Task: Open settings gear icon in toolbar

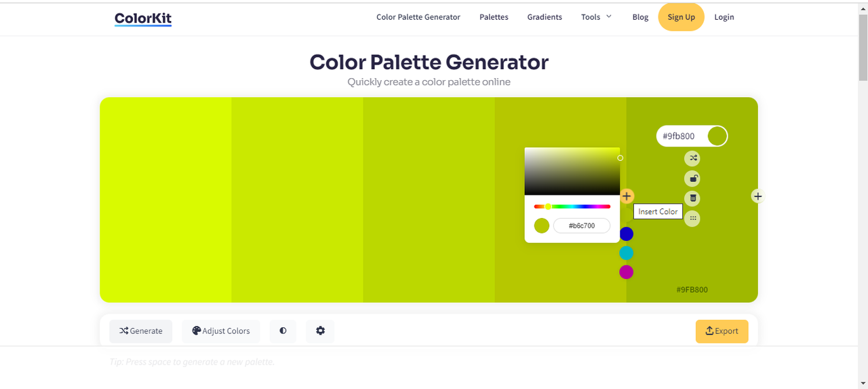Action: [320, 331]
